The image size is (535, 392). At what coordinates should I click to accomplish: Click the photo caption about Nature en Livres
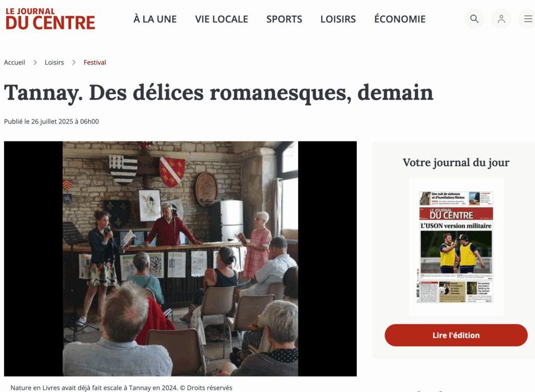point(121,388)
